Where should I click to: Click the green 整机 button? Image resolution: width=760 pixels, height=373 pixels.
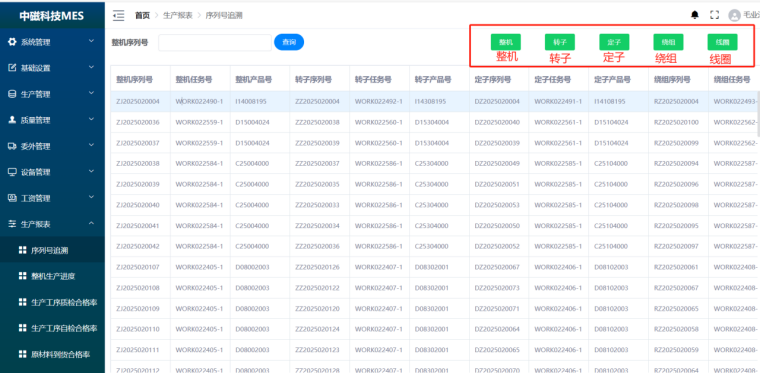[x=506, y=42]
